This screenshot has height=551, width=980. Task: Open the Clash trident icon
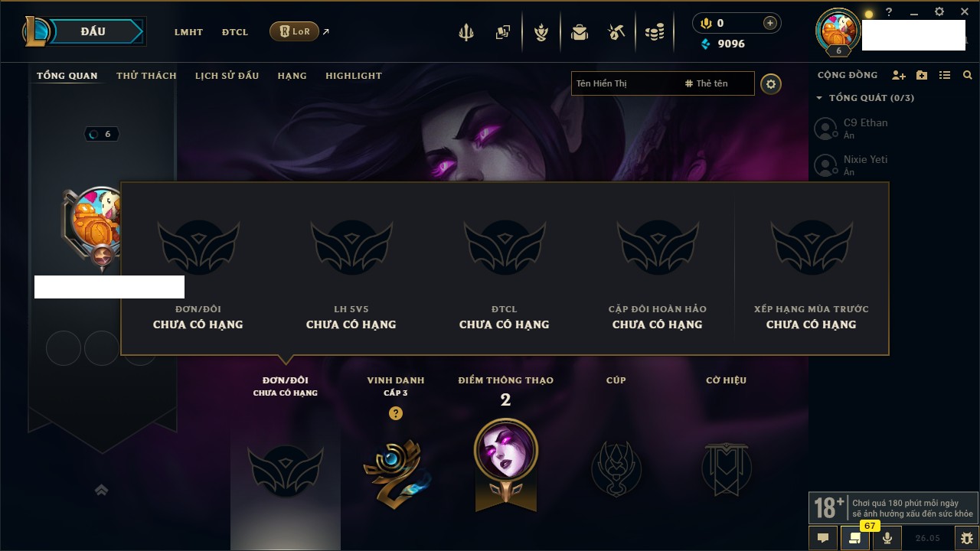point(465,32)
